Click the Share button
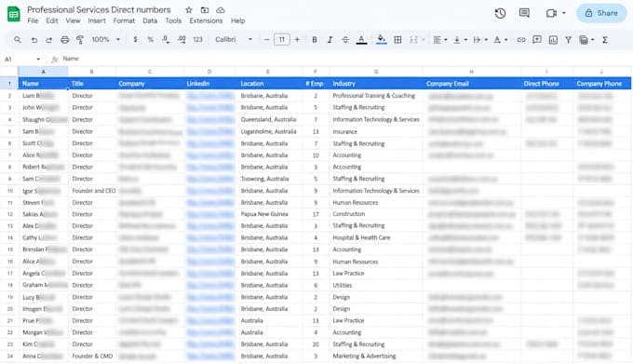The height and width of the screenshot is (364, 633). [601, 13]
